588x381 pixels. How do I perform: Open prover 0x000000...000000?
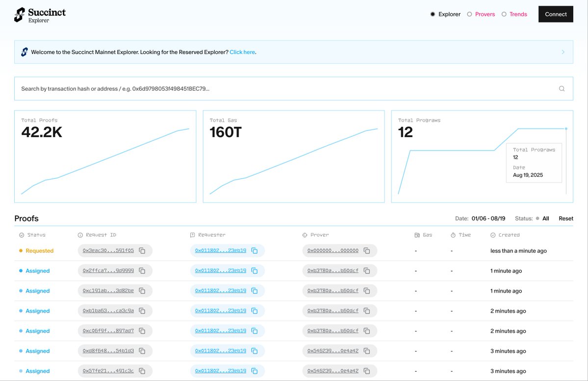pos(333,250)
